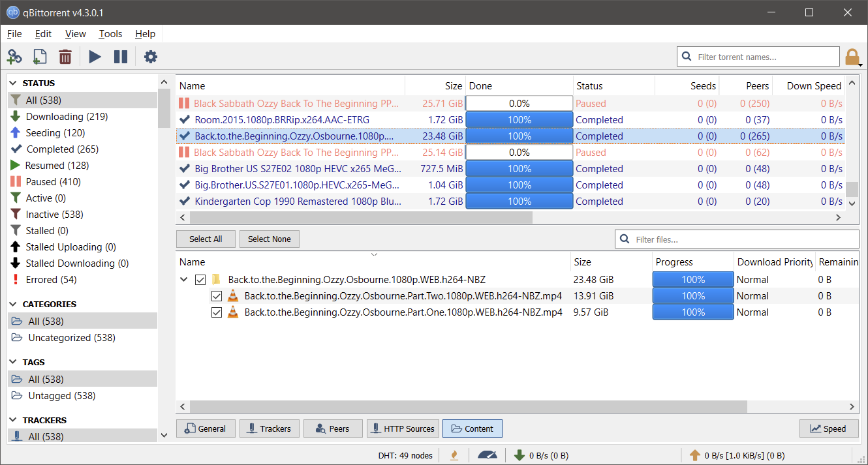Click the Add Torrent Link toolbar icon
The image size is (868, 465).
click(14, 57)
